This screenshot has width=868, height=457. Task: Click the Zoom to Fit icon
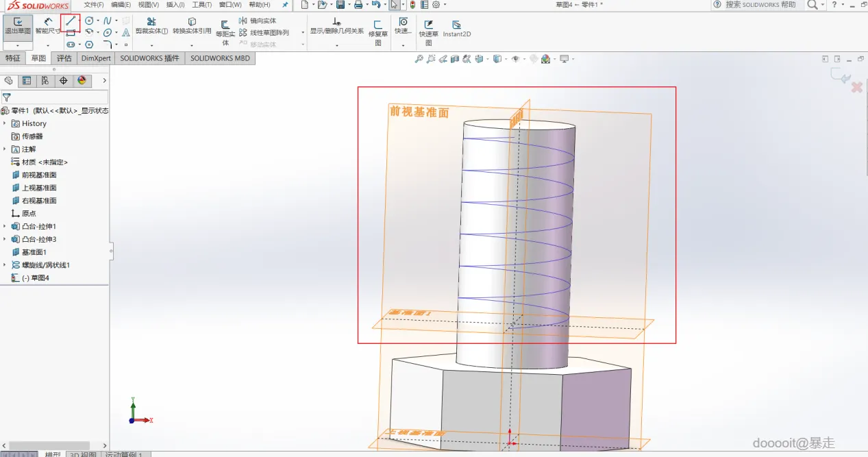tap(419, 60)
